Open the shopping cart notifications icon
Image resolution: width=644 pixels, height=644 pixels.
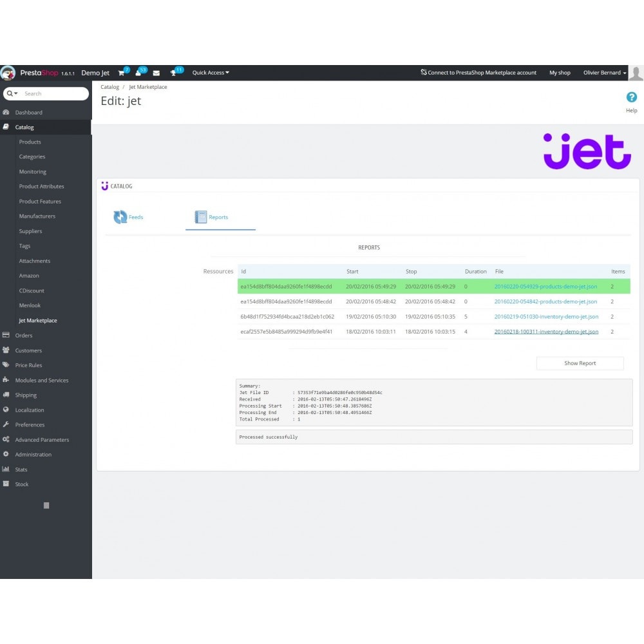122,73
